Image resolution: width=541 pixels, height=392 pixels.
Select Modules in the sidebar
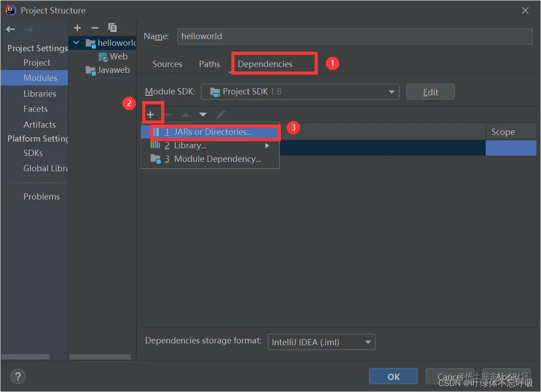pos(34,78)
